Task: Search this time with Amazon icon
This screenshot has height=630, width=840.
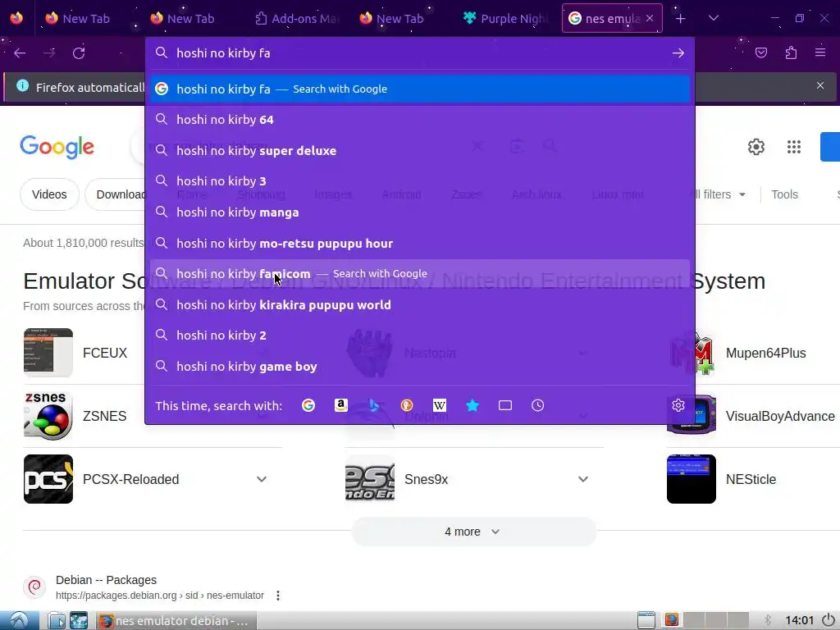Action: pos(340,405)
